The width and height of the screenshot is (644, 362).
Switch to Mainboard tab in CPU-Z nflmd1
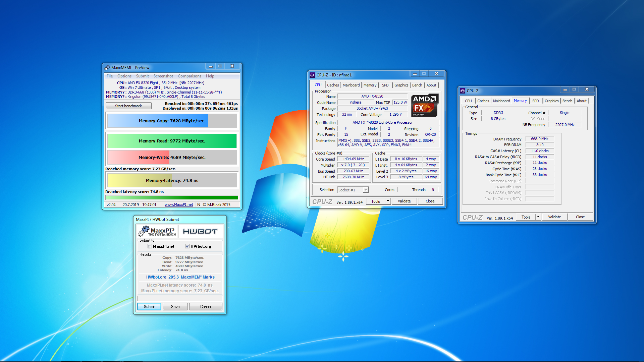click(351, 85)
